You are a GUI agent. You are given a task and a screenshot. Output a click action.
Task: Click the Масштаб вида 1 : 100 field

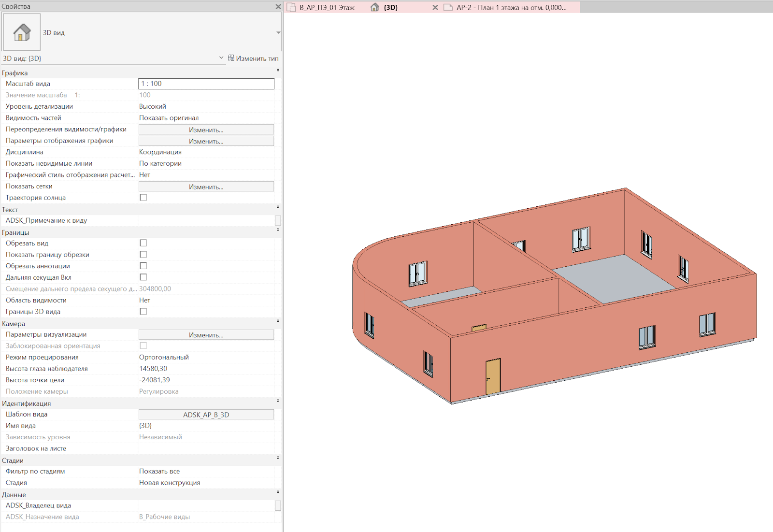pyautogui.click(x=206, y=84)
